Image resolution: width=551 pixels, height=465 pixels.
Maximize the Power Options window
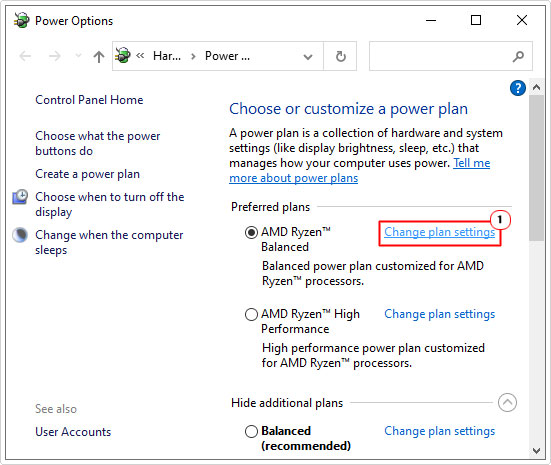point(476,20)
